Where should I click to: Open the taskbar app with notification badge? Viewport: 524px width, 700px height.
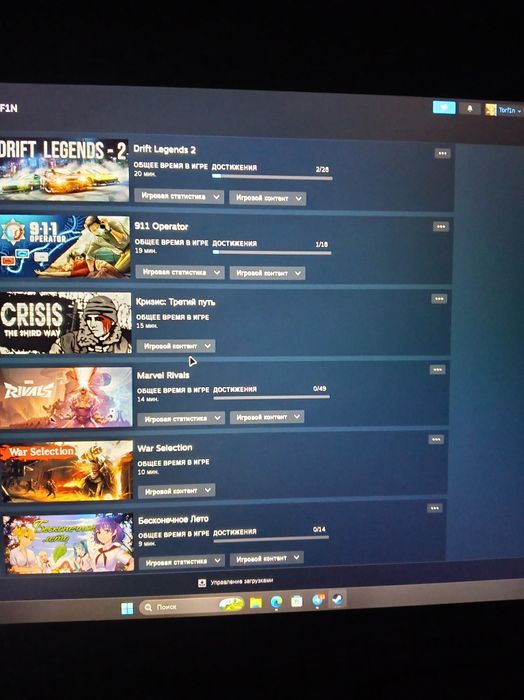(x=318, y=600)
